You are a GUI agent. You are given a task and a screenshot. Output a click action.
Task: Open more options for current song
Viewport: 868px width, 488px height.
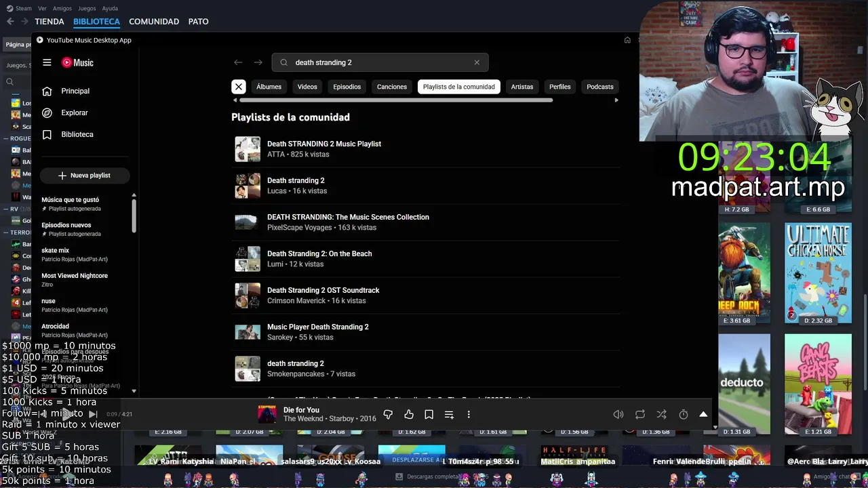pos(469,414)
